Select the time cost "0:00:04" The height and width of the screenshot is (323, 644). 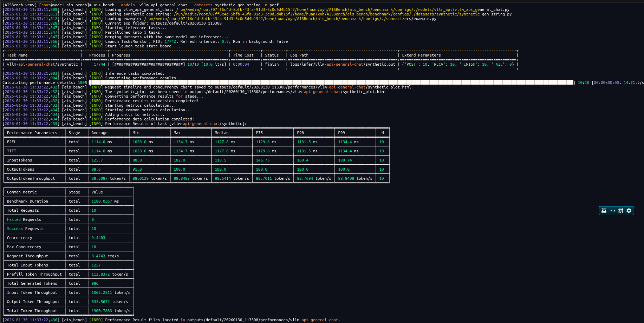pos(241,64)
